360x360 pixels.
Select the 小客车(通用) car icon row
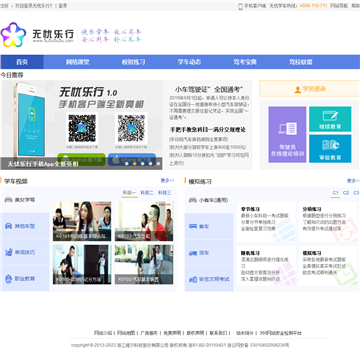point(209,200)
